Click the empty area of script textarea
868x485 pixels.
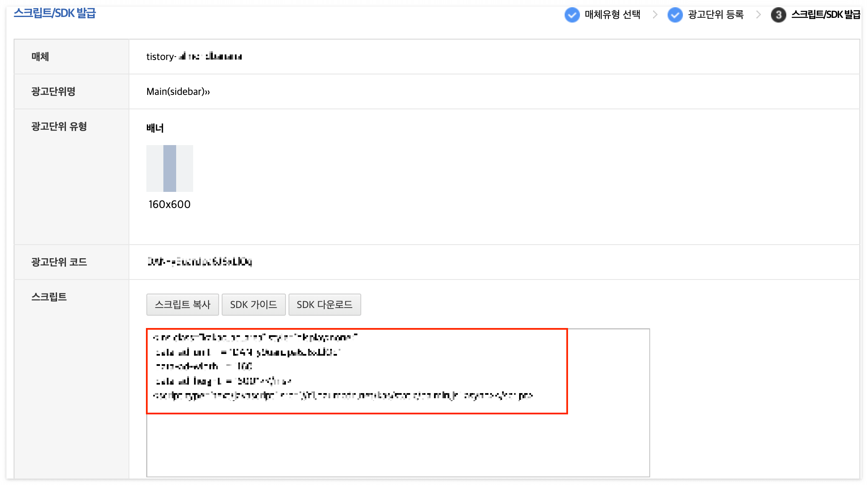(x=398, y=445)
